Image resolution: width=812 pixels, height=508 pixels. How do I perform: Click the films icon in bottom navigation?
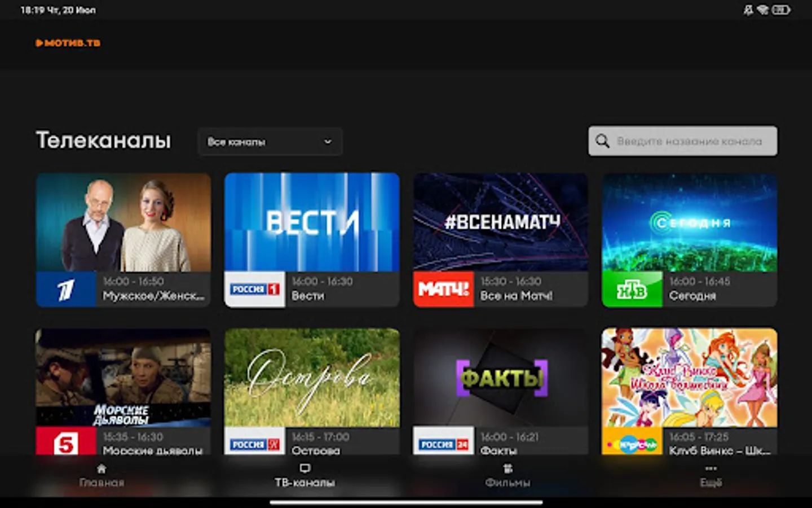click(x=507, y=468)
